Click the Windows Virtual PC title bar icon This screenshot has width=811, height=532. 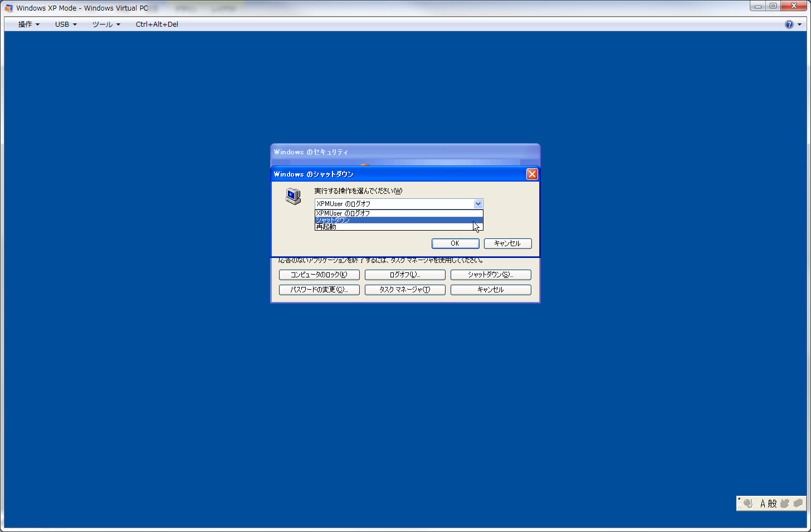click(8, 8)
